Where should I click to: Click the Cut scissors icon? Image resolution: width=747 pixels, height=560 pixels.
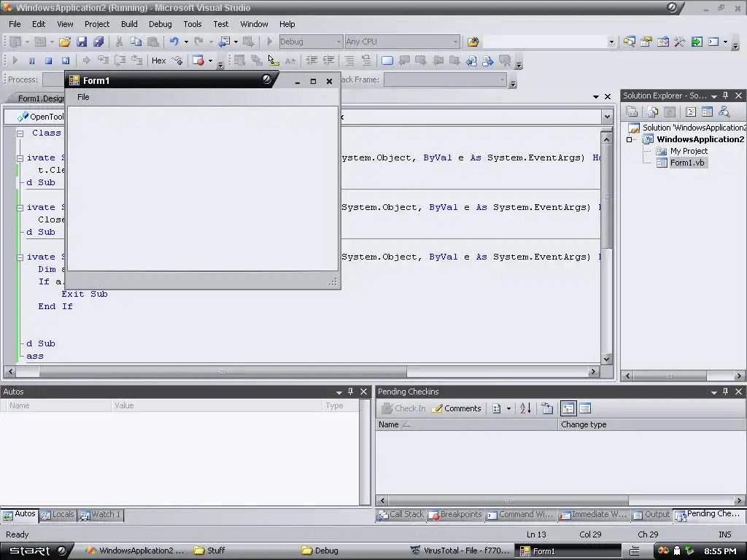[119, 42]
